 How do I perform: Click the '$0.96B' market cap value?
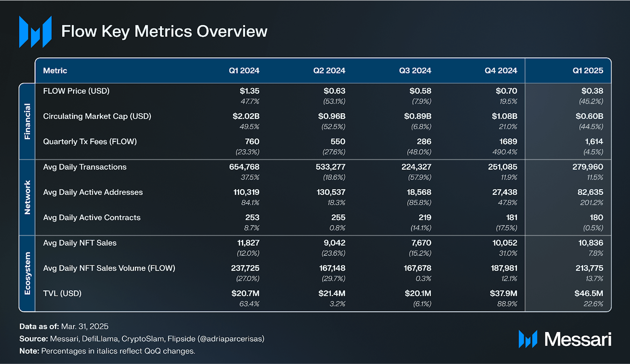click(x=331, y=116)
